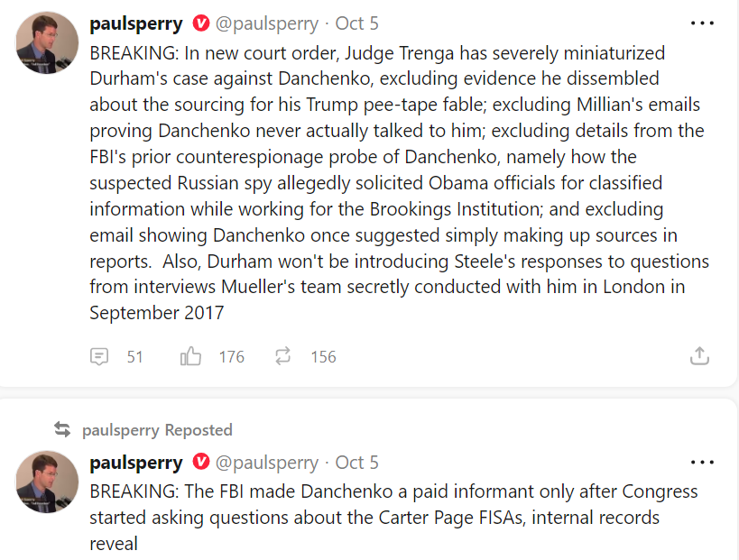Like the Judge Trenga post

pyautogui.click(x=190, y=356)
